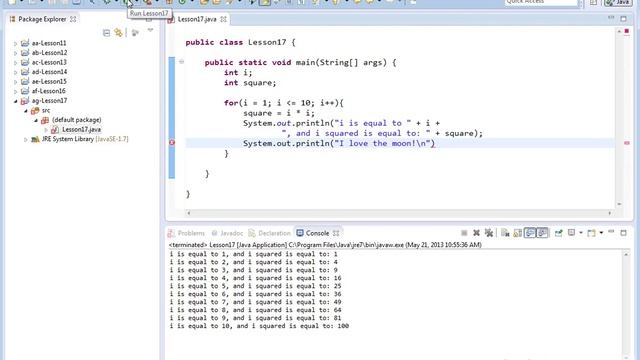Open the Display Selected Console dropdown arrow

580,233
